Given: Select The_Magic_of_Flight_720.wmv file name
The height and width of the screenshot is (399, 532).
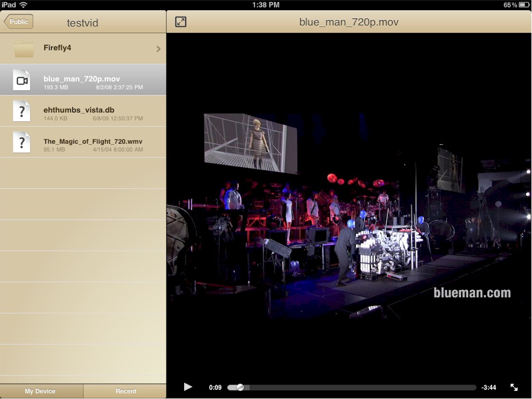Looking at the screenshot, I should pos(93,142).
